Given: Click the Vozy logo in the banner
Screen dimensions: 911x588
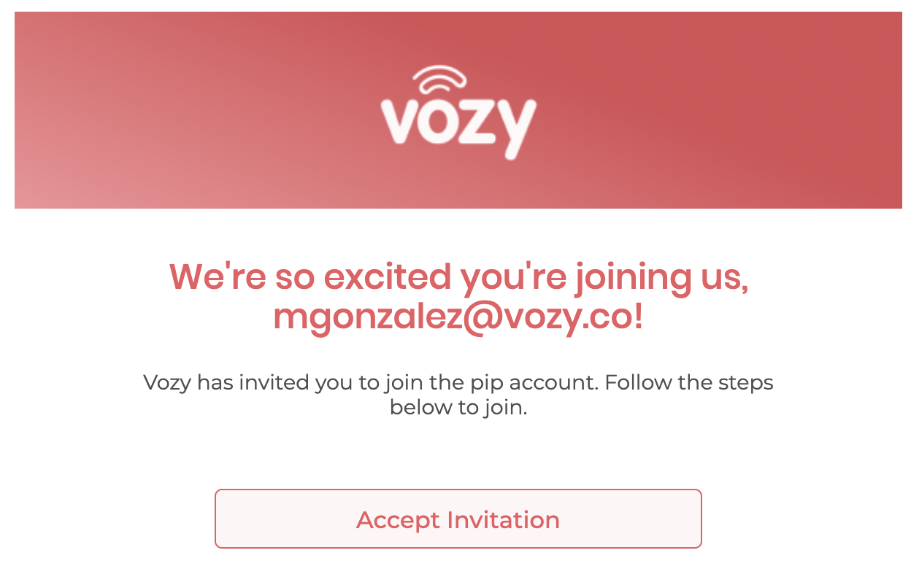Looking at the screenshot, I should click(458, 112).
